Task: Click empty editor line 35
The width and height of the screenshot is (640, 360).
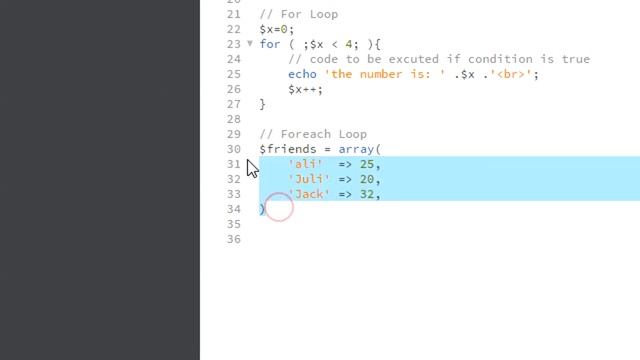Action: (449, 224)
